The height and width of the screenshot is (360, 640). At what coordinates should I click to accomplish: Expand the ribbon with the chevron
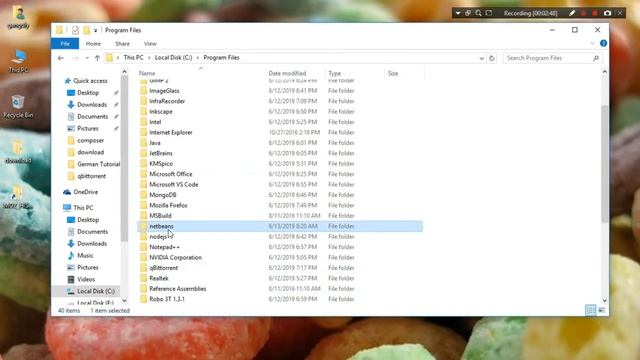(592, 43)
